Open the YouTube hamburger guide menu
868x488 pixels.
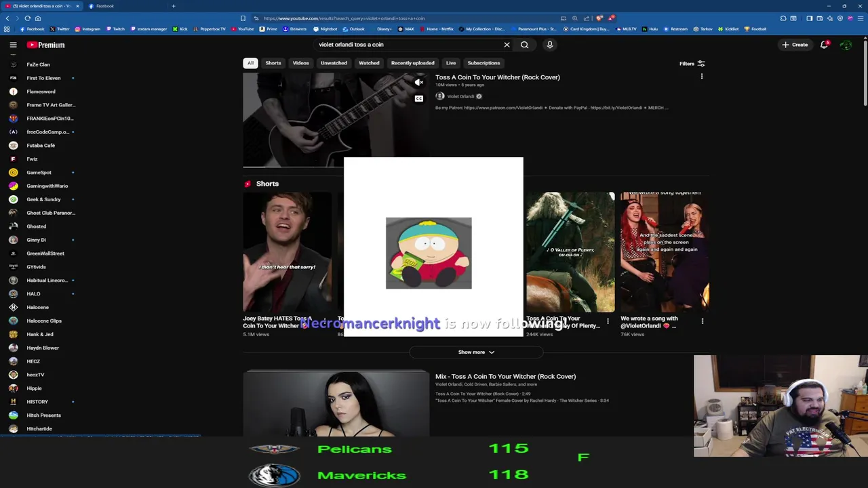point(13,45)
